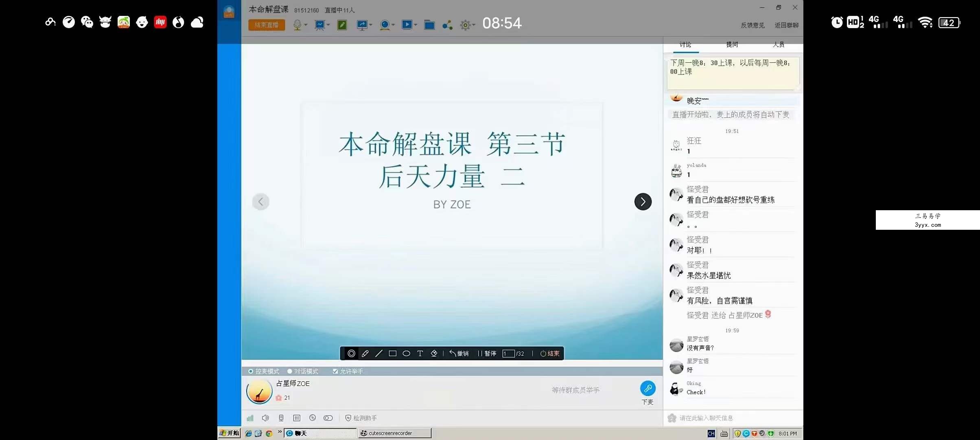Image resolution: width=980 pixels, height=440 pixels.
Task: Click the share nodes icon
Action: point(447,25)
